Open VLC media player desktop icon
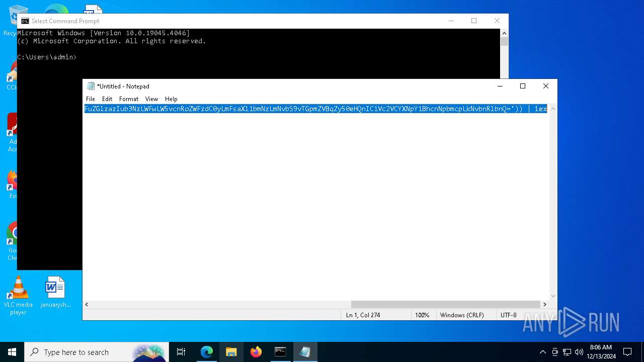The image size is (644, 362). click(18, 296)
